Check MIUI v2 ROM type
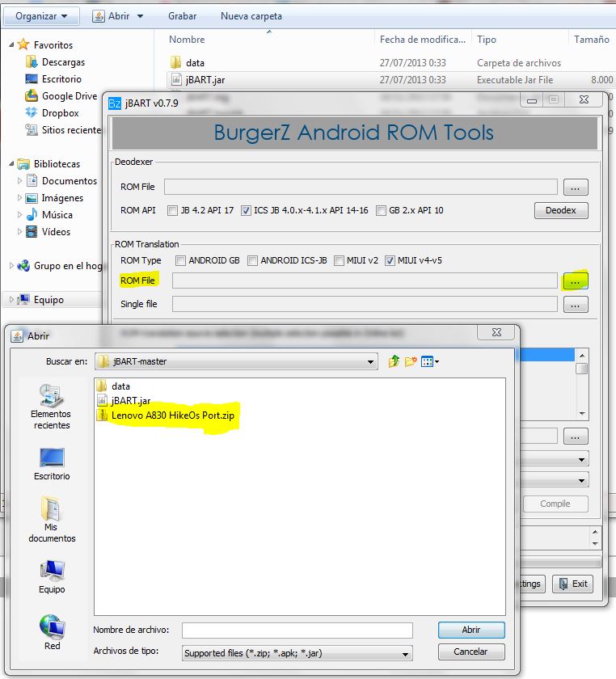 tap(339, 260)
